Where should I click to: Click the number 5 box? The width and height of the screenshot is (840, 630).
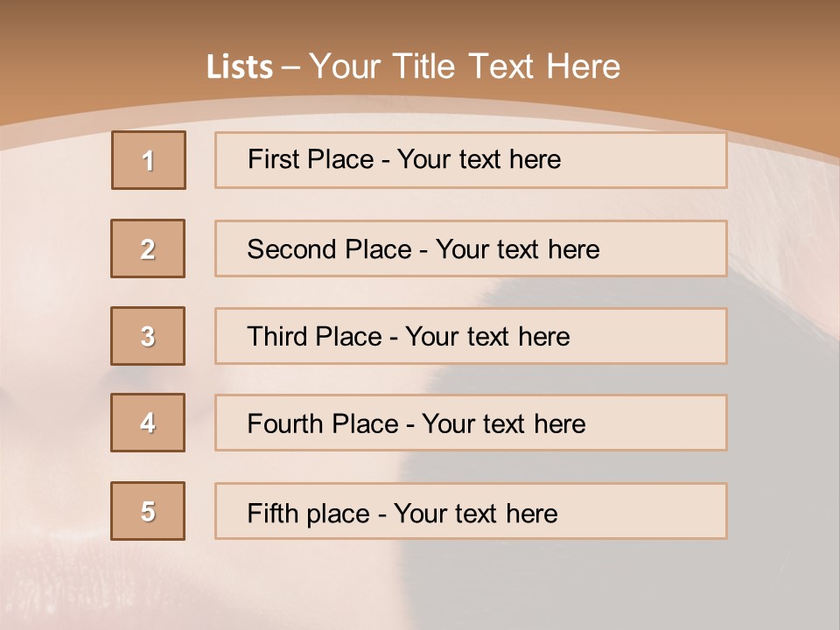click(x=148, y=511)
